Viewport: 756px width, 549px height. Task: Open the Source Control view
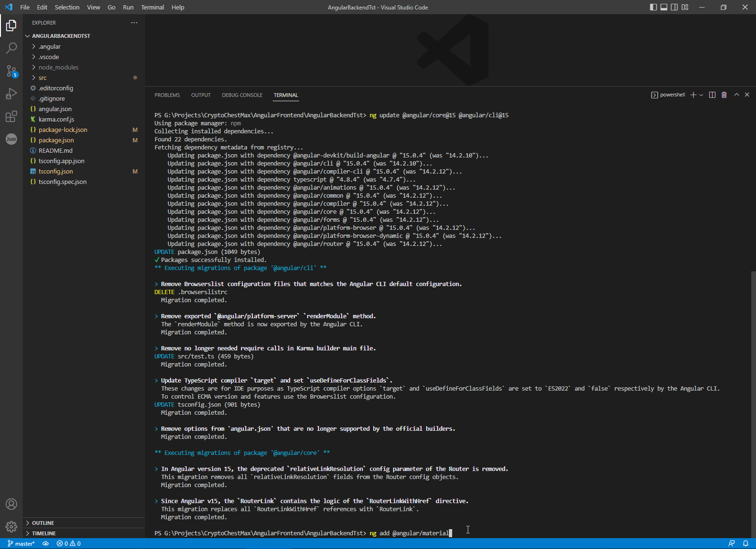point(11,71)
